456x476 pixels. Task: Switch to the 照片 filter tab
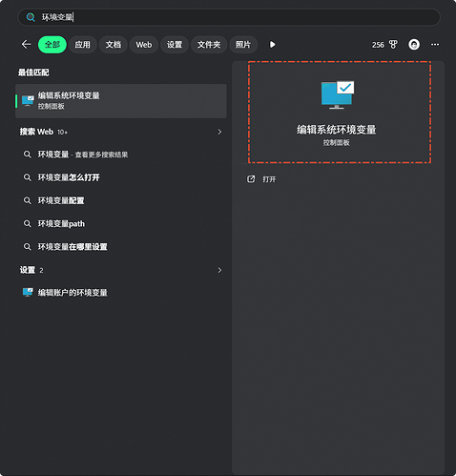(x=243, y=45)
